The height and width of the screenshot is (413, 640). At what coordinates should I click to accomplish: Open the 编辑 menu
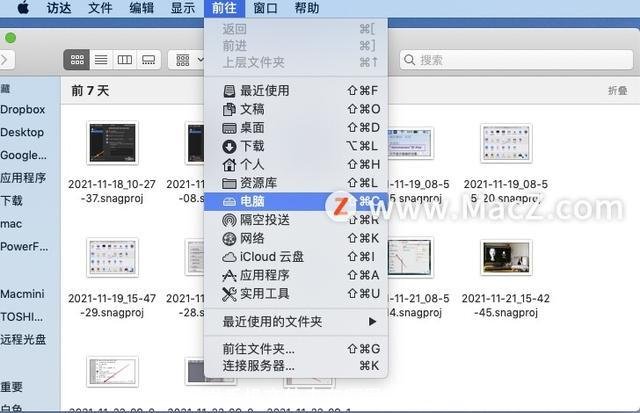[x=141, y=8]
